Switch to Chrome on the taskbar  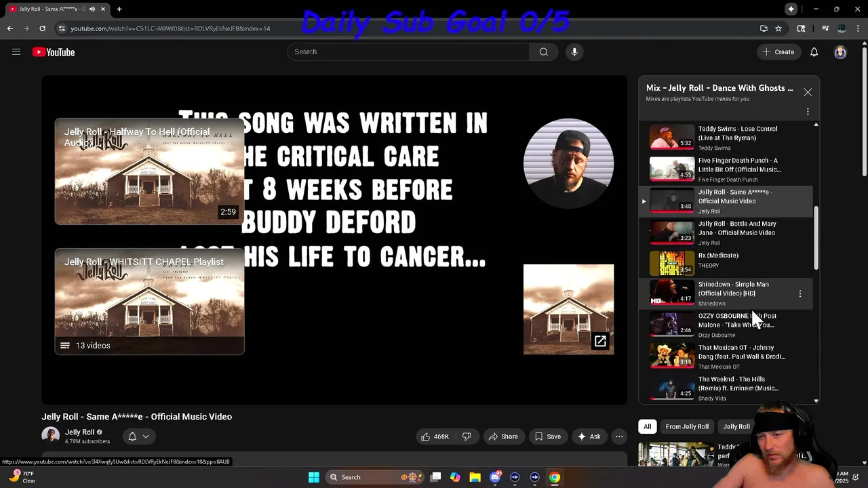[x=555, y=477]
